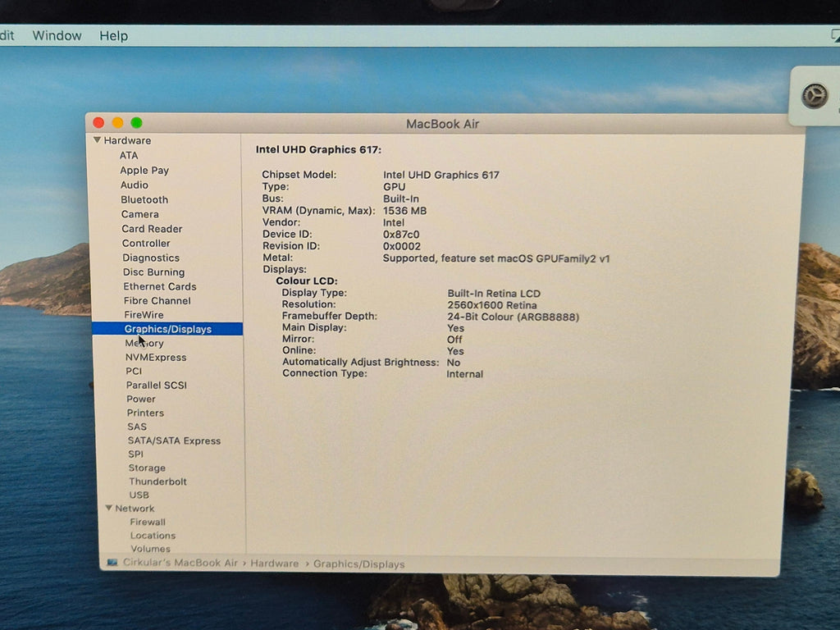Open Power information
This screenshot has height=630, width=840.
141,399
